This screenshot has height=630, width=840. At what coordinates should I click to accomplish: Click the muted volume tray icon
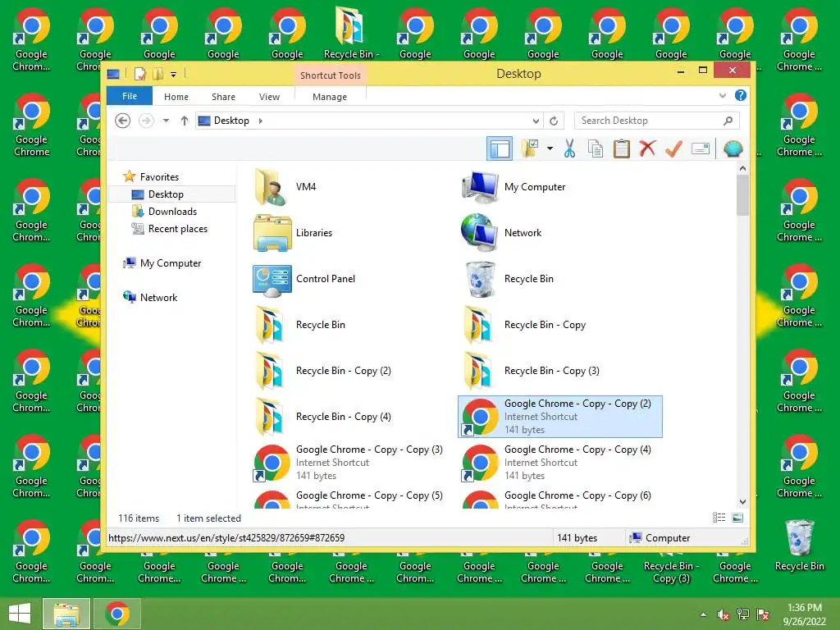coord(724,614)
